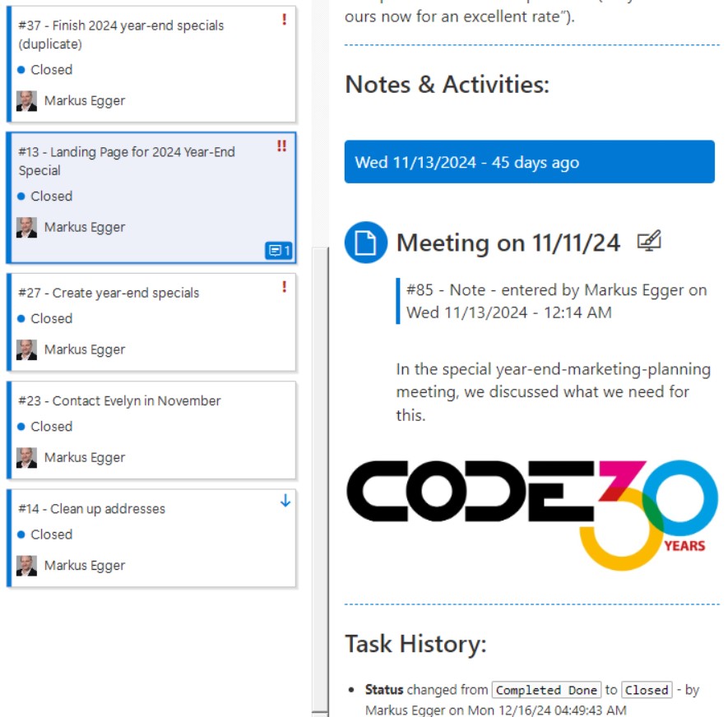Click the Meeting on 11/11/24 note title
The height and width of the screenshot is (717, 728).
click(508, 243)
